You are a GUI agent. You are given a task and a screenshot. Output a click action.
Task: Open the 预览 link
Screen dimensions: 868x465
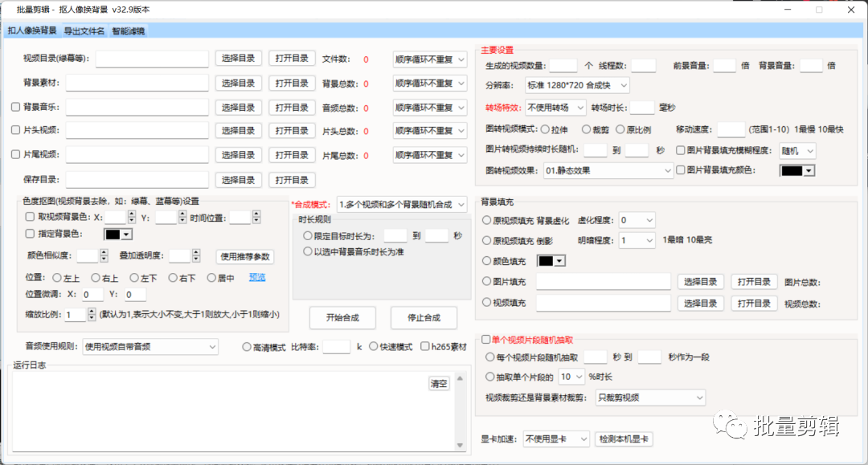pos(257,278)
